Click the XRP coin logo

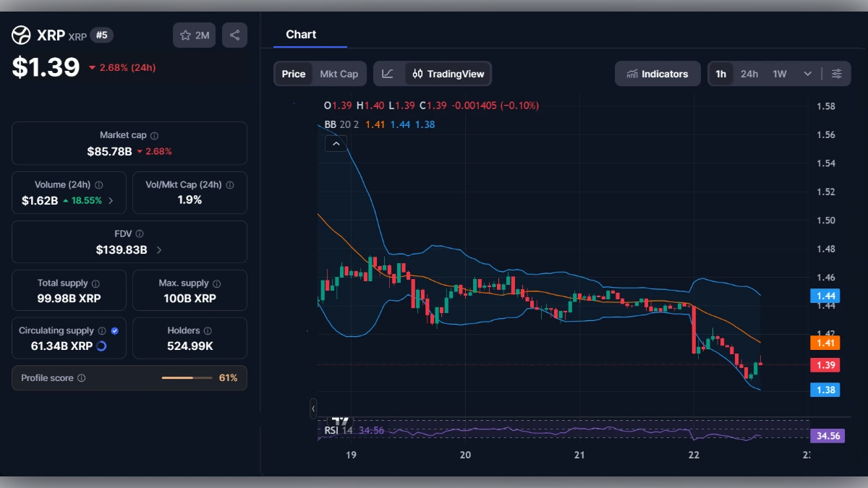(20, 35)
